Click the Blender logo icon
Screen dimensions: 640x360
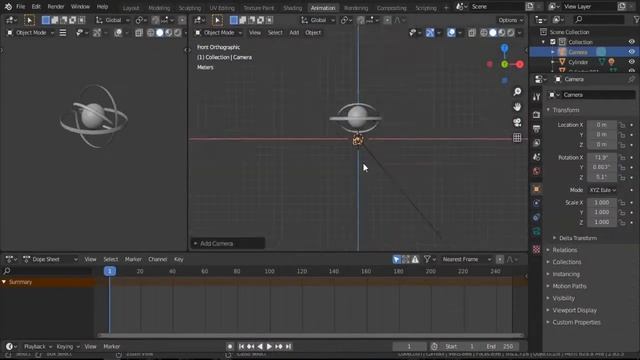coord(8,7)
